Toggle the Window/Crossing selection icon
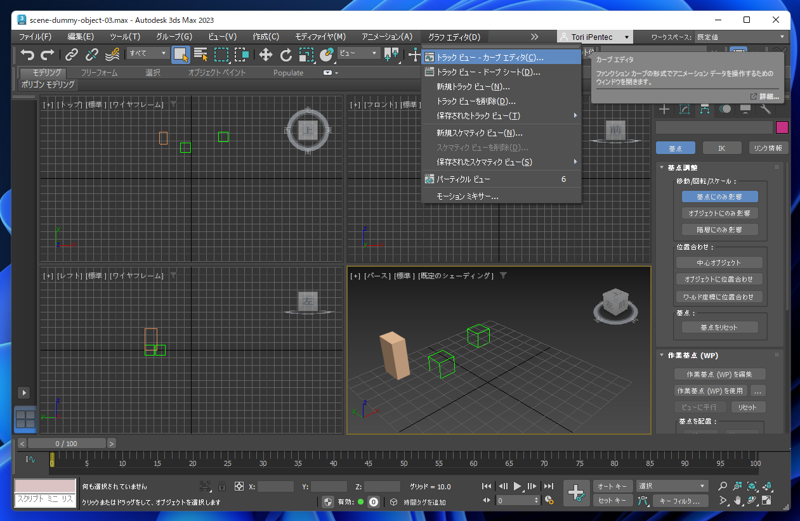 coord(241,54)
